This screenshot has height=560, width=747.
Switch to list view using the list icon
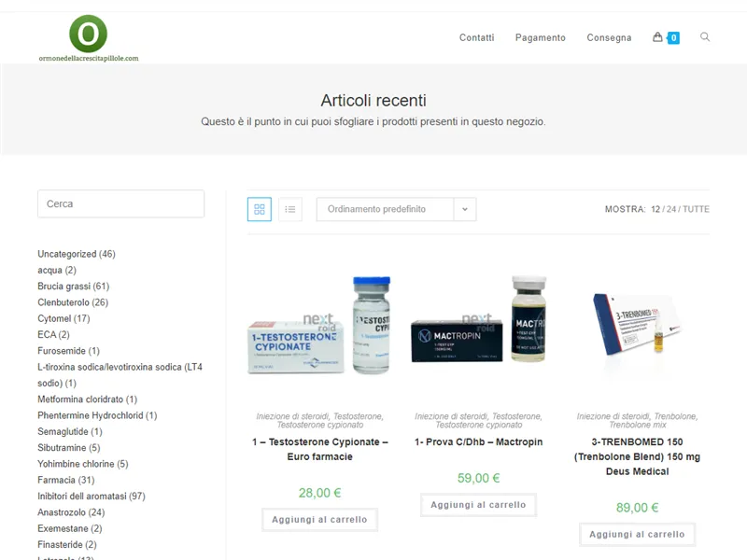290,209
